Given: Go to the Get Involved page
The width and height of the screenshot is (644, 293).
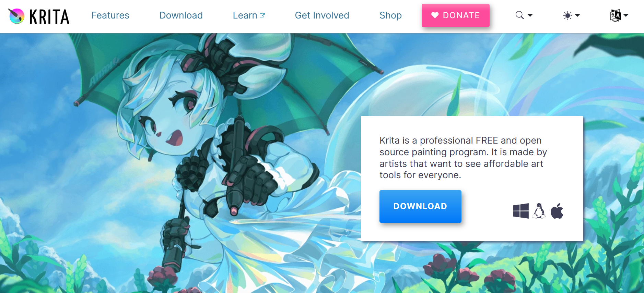Looking at the screenshot, I should [322, 15].
